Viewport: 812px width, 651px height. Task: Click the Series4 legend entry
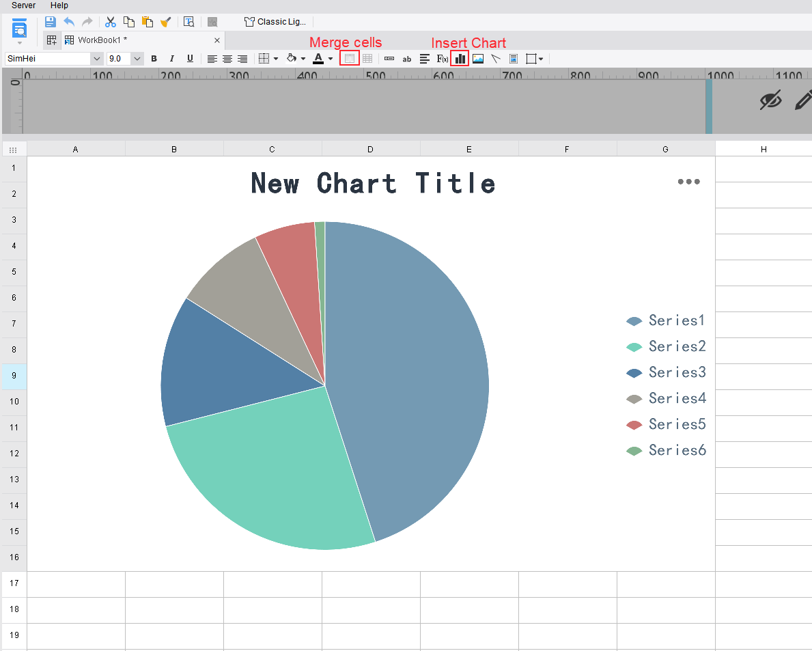[x=666, y=398]
